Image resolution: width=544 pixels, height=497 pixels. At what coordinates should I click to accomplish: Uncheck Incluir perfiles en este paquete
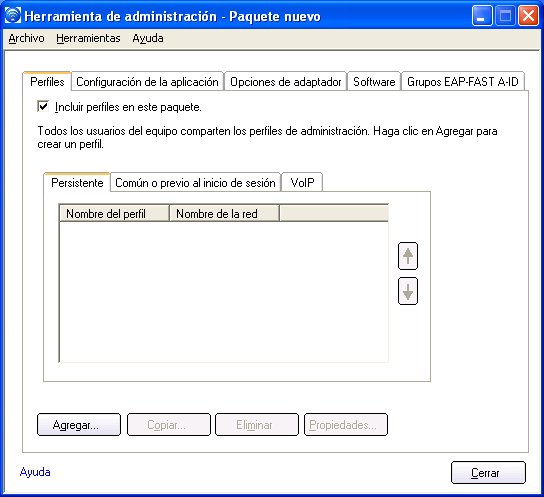pos(43,106)
